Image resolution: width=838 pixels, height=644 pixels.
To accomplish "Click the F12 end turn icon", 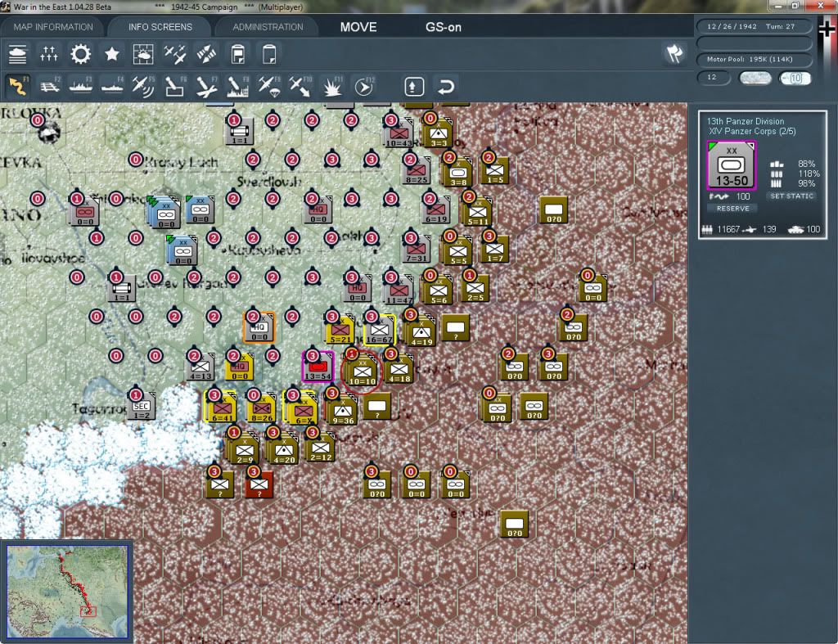I will click(x=364, y=86).
